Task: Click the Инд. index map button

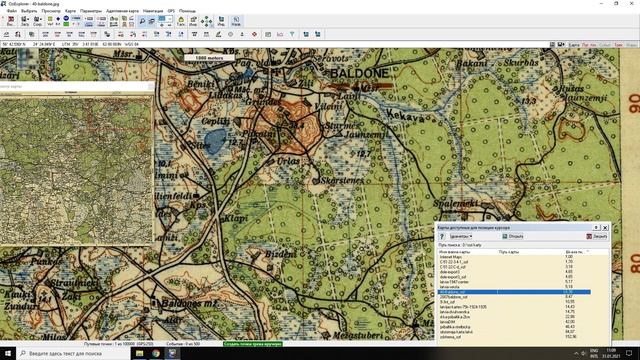Action: [x=221, y=21]
